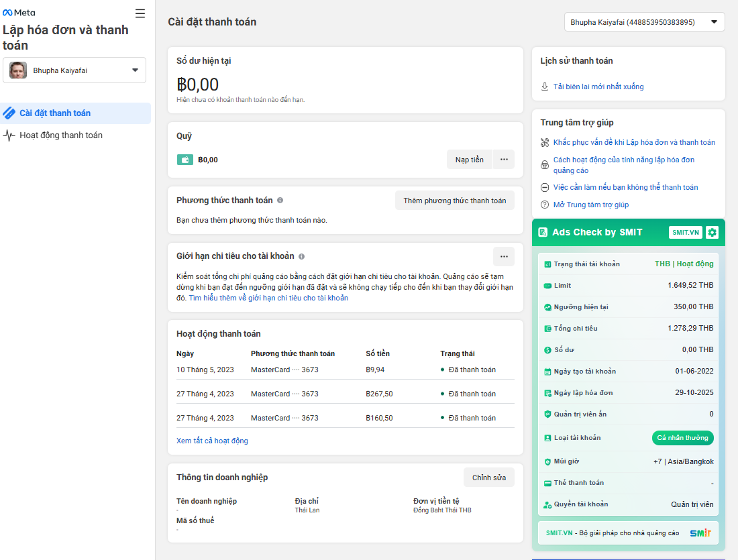Image resolution: width=738 pixels, height=560 pixels.
Task: Open the ad account selector at top right
Action: pyautogui.click(x=644, y=22)
